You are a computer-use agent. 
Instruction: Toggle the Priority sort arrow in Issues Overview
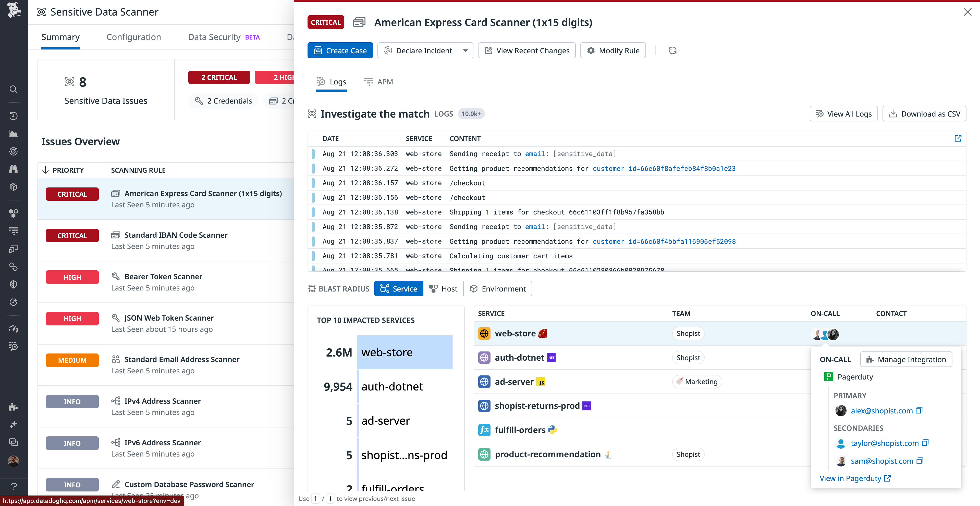46,170
